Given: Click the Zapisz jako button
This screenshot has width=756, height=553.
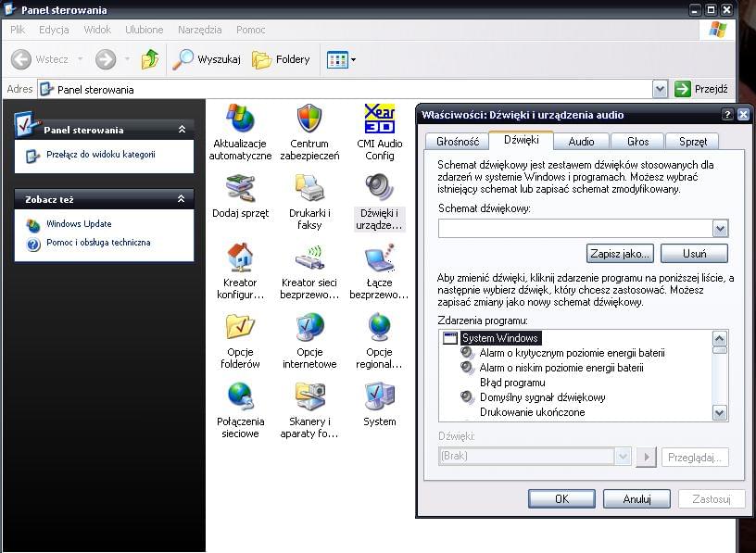Looking at the screenshot, I should (620, 254).
